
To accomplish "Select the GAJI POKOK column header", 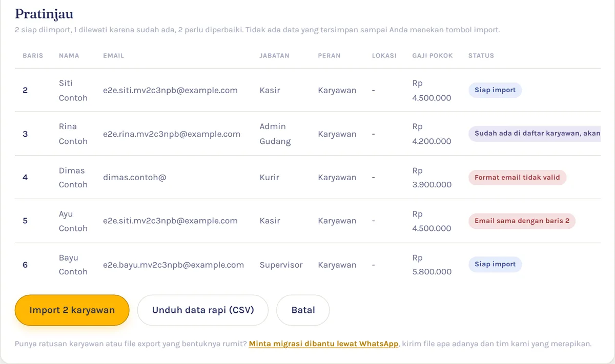I will [433, 55].
